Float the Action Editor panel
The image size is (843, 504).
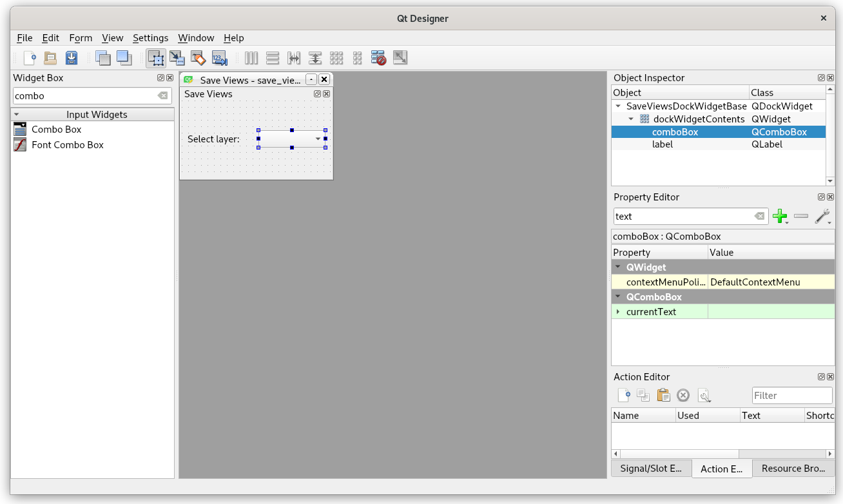pyautogui.click(x=821, y=377)
